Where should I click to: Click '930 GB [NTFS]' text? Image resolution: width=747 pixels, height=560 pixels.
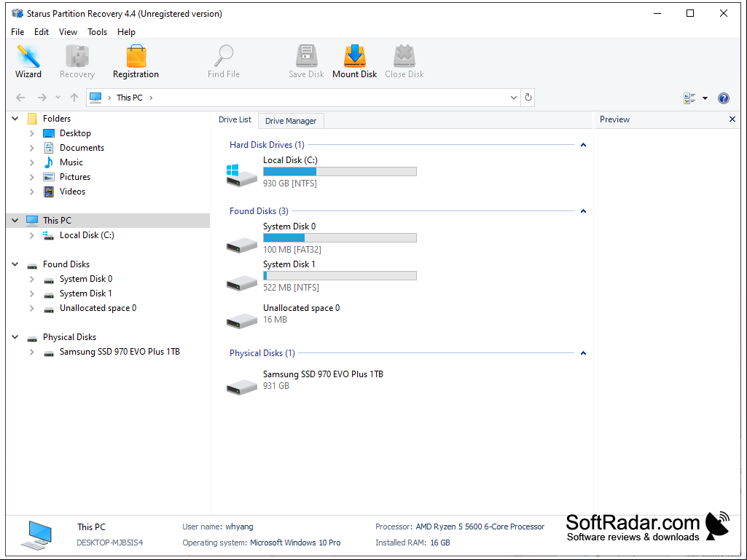click(x=289, y=184)
